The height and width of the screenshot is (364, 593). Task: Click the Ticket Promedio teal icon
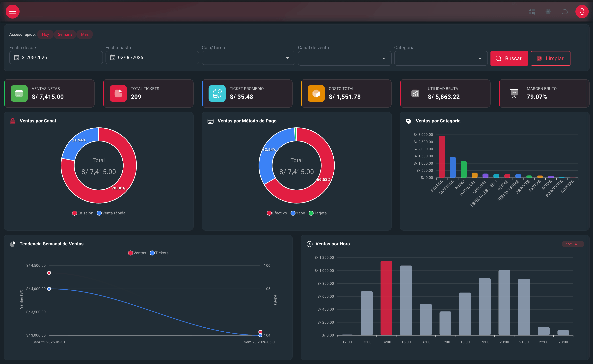pos(217,93)
